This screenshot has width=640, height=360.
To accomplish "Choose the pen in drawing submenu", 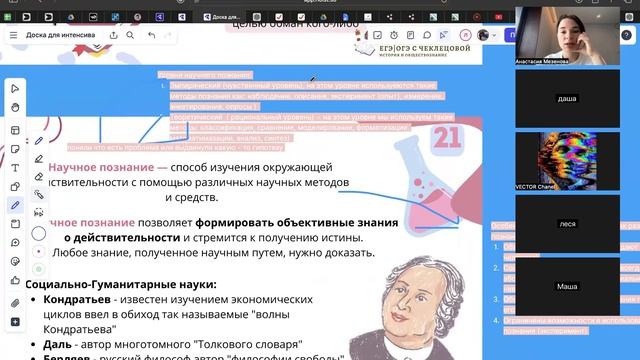I will pos(39,141).
